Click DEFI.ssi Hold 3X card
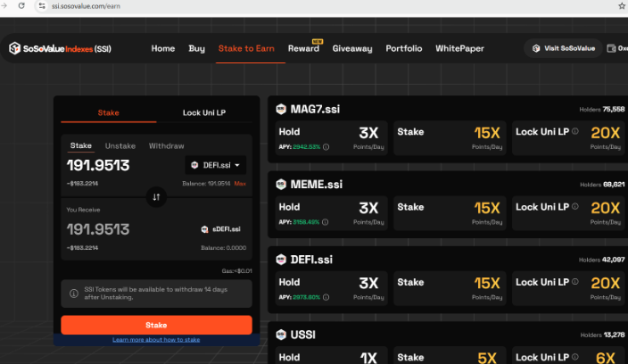The image size is (628, 364). pos(331,289)
